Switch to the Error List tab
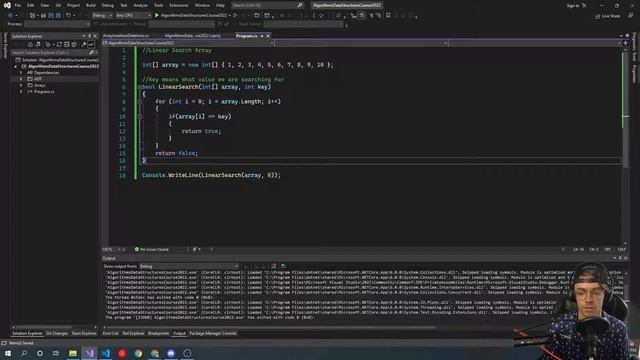Image resolution: width=640 pixels, height=360 pixels. tap(110, 333)
